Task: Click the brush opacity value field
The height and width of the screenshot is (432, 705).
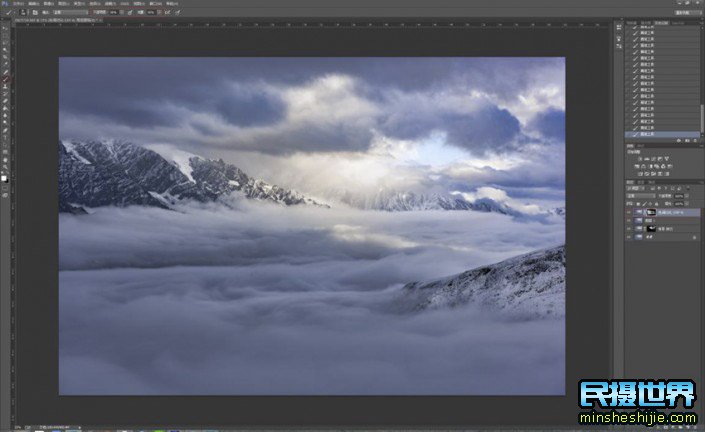Action: click(x=114, y=12)
